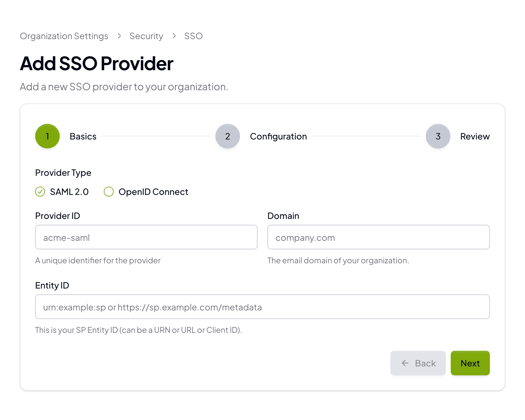
Task: Focus the Entity ID input
Action: pos(262,307)
